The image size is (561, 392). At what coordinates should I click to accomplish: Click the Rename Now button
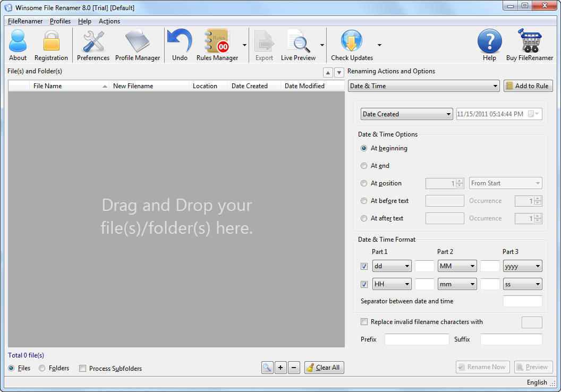[483, 367]
